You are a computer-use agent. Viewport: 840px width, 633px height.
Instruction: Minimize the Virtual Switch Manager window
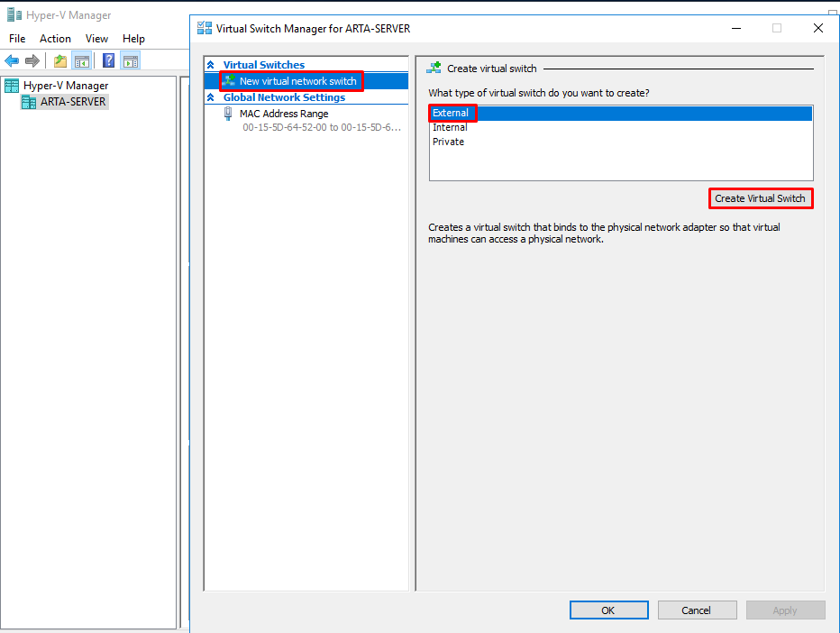click(736, 29)
